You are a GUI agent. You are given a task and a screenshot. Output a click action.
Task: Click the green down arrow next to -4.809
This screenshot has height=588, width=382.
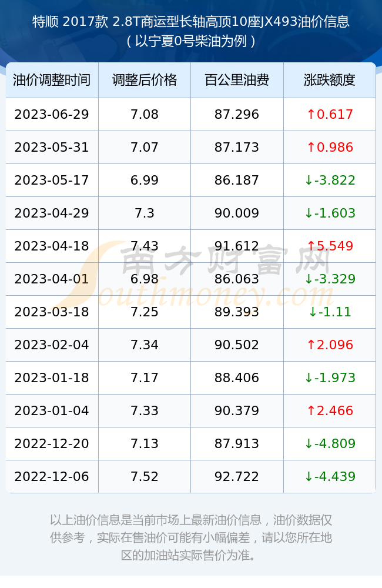point(309,443)
